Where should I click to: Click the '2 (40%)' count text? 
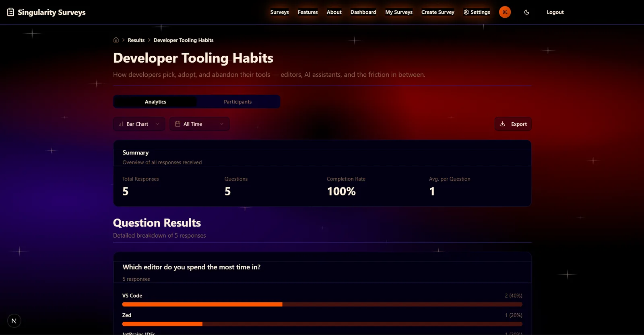click(x=514, y=296)
